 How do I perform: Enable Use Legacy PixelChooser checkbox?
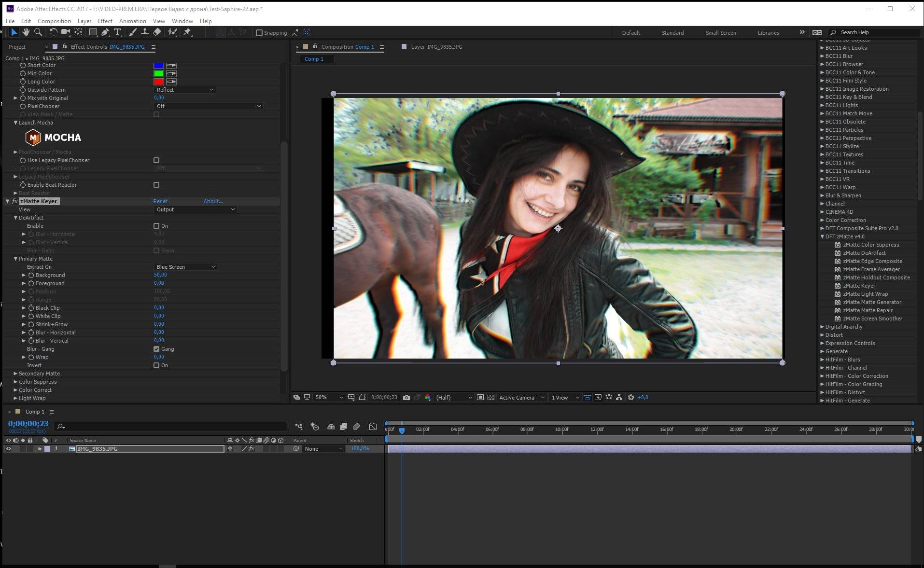coord(156,160)
